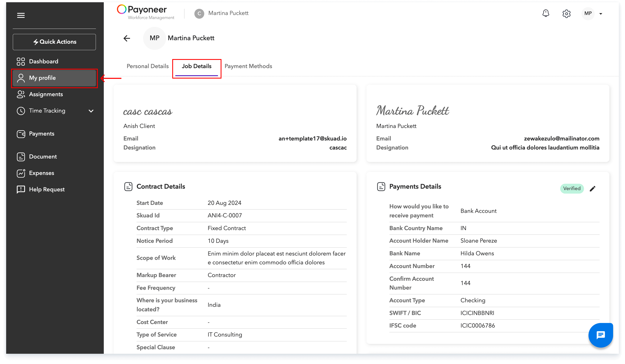This screenshot has height=364, width=625.
Task: Expand the profile avatar menu arrow
Action: [x=601, y=14]
